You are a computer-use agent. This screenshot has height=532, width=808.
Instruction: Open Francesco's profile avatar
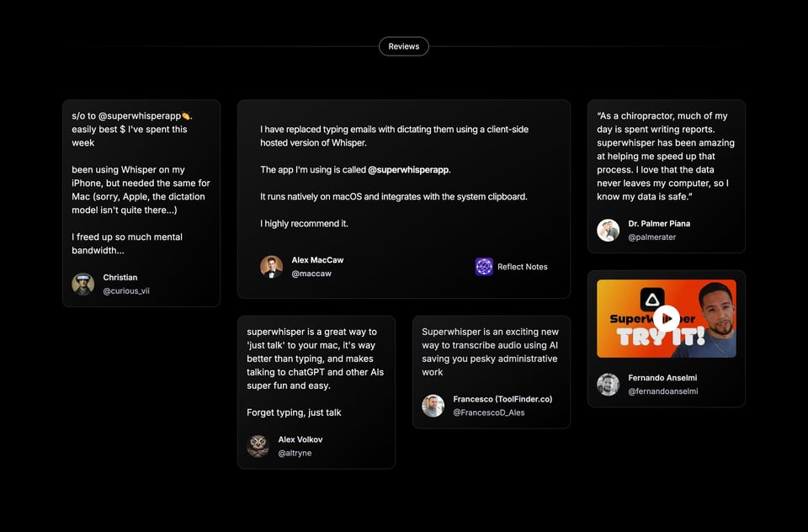tap(433, 406)
